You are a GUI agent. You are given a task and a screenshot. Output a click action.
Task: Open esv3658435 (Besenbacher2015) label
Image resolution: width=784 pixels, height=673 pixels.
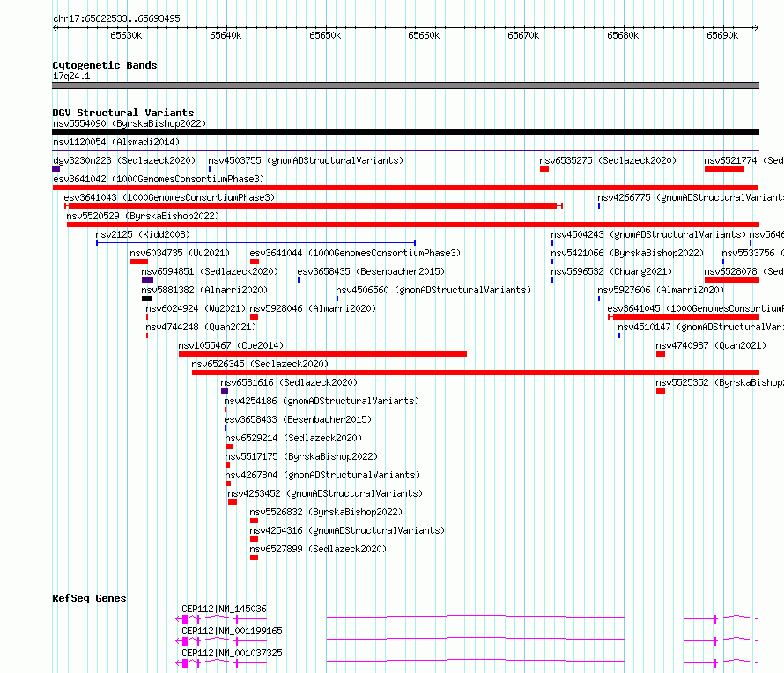pos(371,271)
